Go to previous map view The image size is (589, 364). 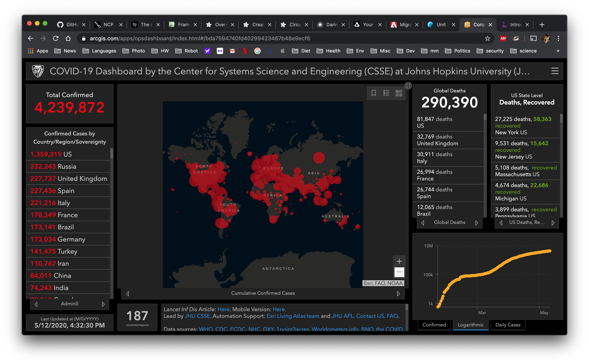[128, 294]
